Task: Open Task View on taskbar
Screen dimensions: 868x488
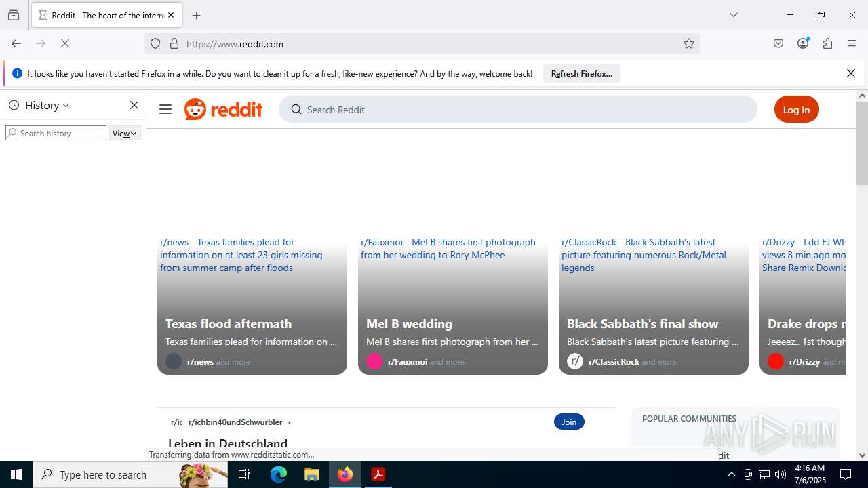Action: pos(244,474)
